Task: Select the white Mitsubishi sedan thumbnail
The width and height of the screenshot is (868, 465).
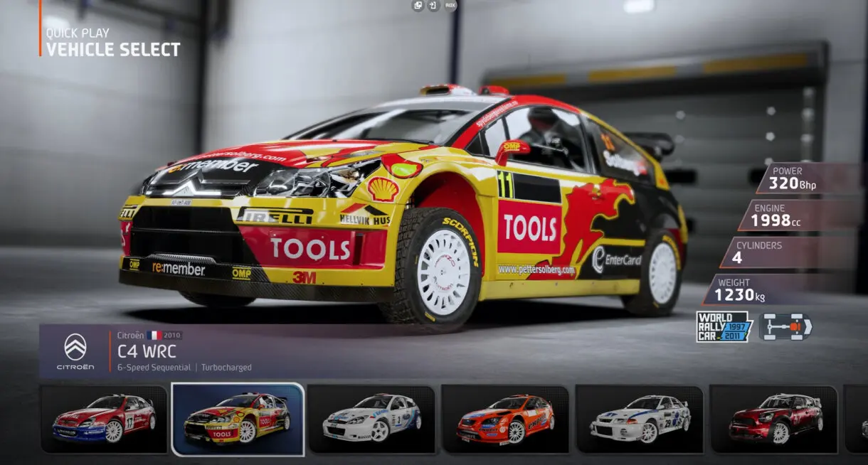Action: [639, 419]
